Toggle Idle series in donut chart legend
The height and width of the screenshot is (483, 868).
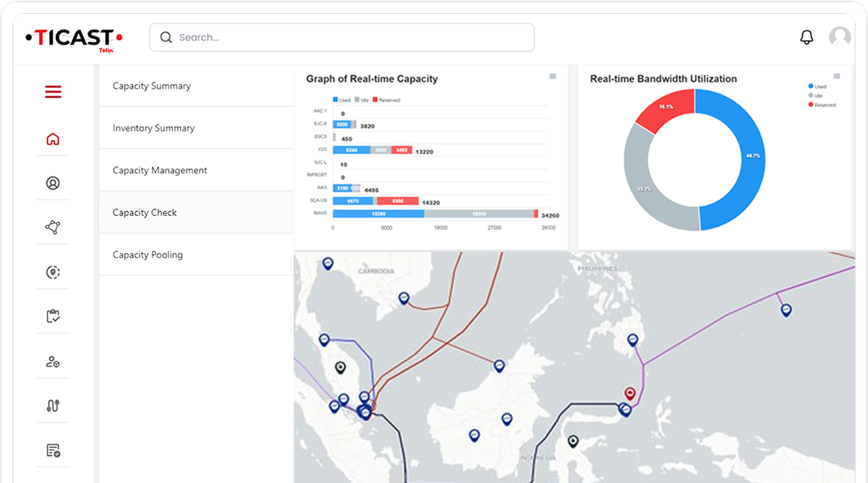pyautogui.click(x=815, y=95)
